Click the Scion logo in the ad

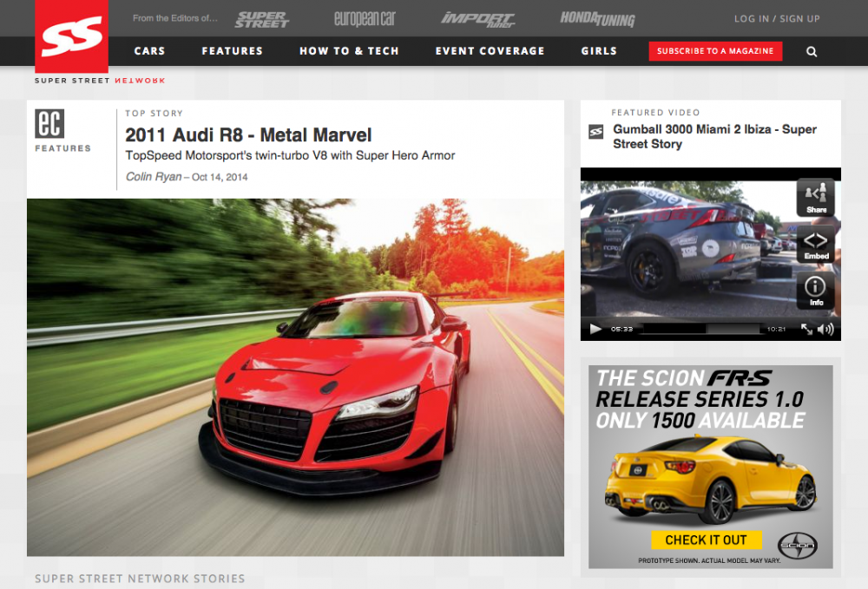798,546
